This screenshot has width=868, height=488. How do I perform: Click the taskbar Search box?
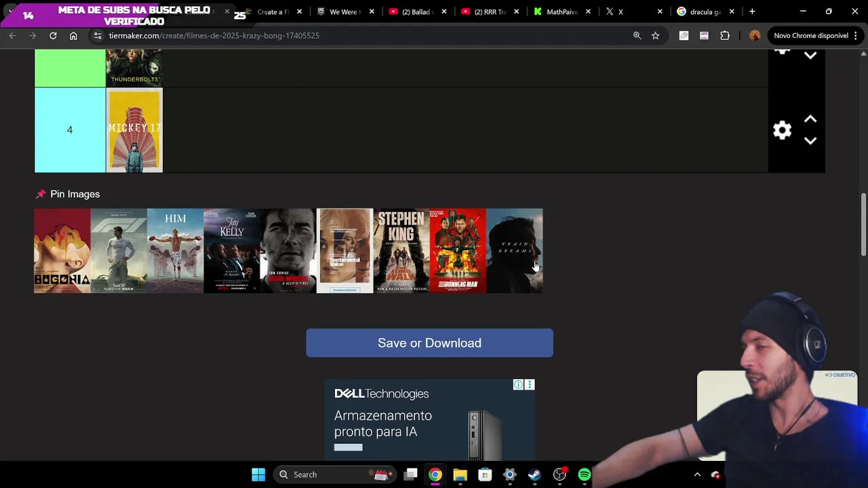click(334, 474)
